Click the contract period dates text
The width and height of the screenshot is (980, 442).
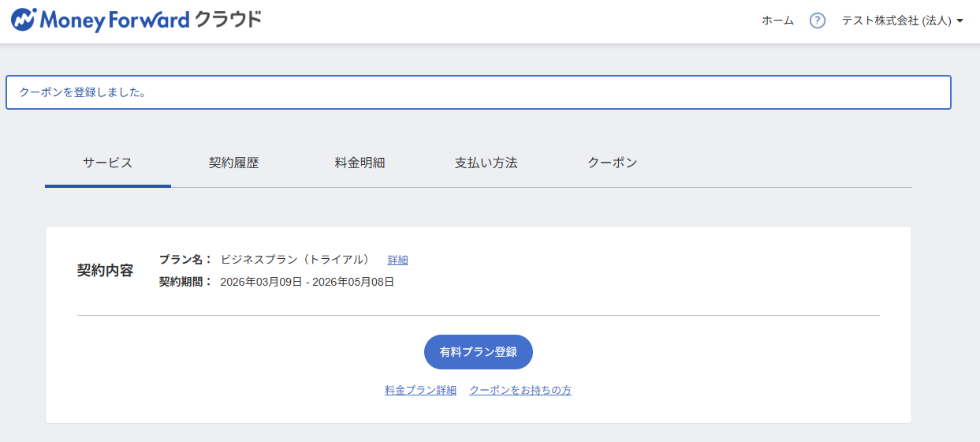[x=307, y=282]
